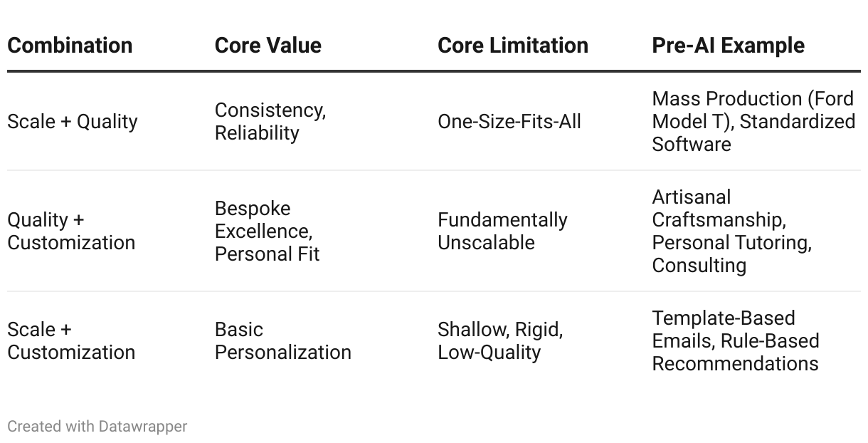
Task: Select the Fundamentally Unscalable cell
Action: 502,231
